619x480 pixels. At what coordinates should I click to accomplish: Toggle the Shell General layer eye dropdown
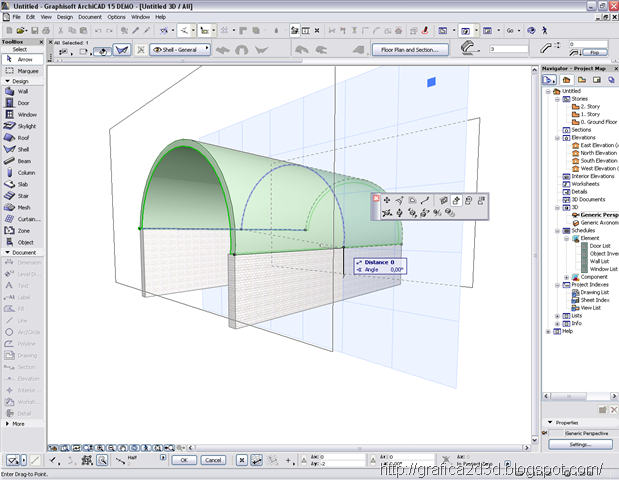(x=180, y=50)
